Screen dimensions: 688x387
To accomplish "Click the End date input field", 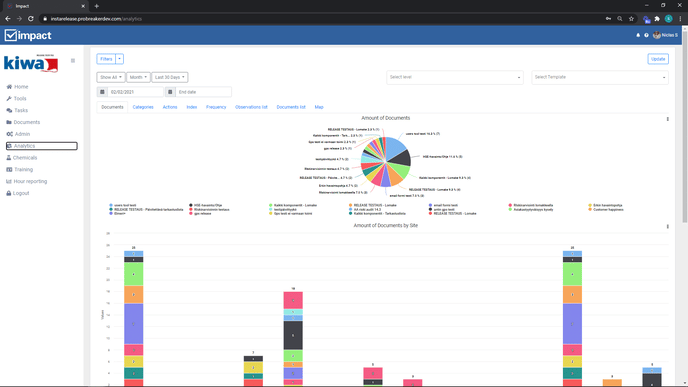I will click(x=204, y=92).
